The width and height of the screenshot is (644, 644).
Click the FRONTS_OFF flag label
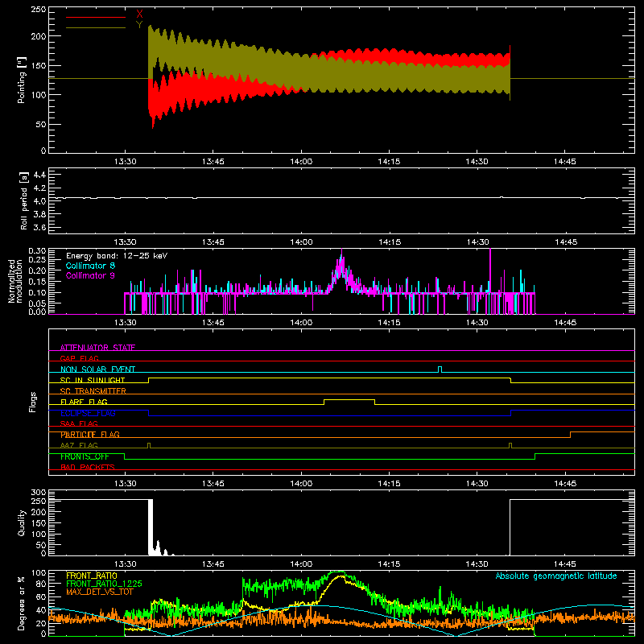pyautogui.click(x=85, y=456)
